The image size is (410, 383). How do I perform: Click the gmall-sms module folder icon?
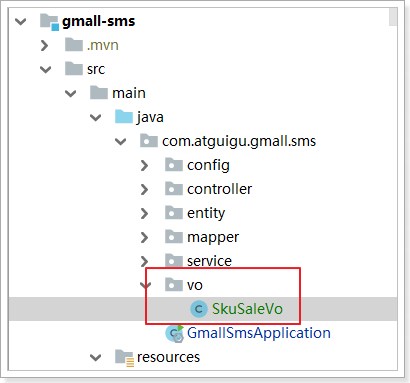tap(49, 22)
